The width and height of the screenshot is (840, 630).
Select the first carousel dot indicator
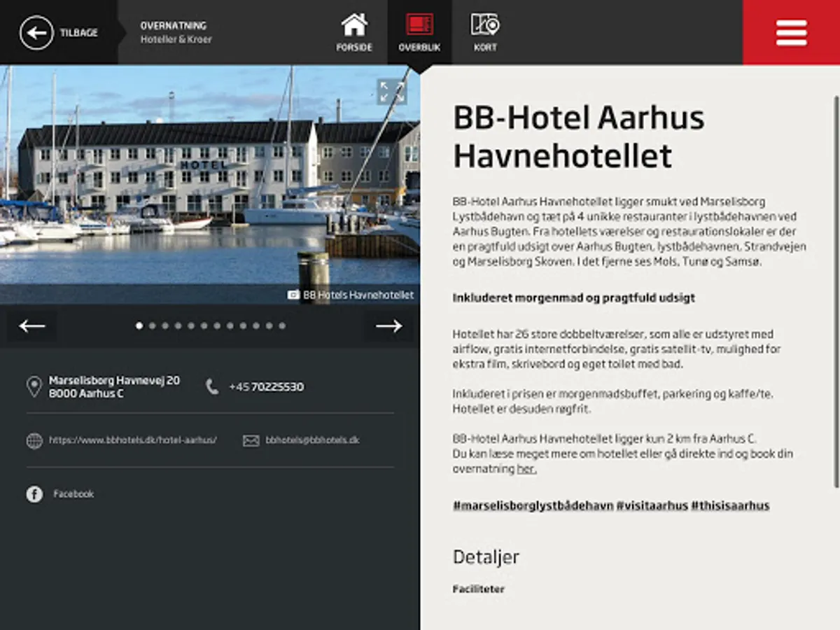tap(139, 325)
